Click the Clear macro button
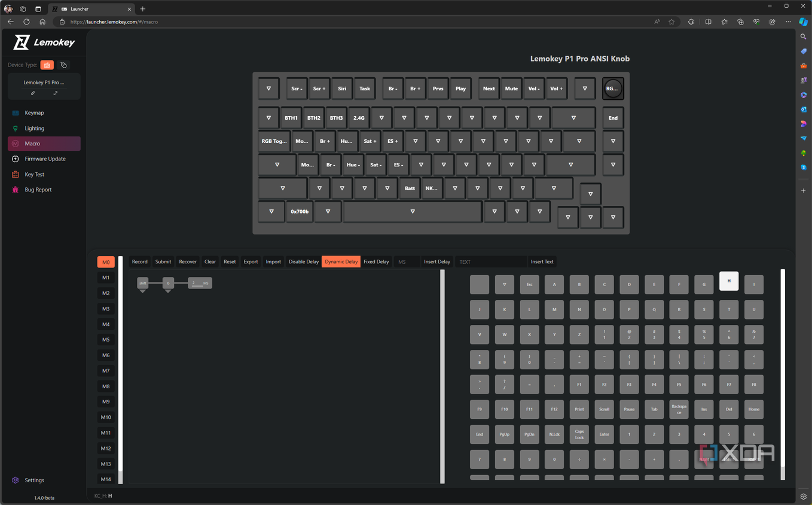The height and width of the screenshot is (505, 812). pos(210,261)
